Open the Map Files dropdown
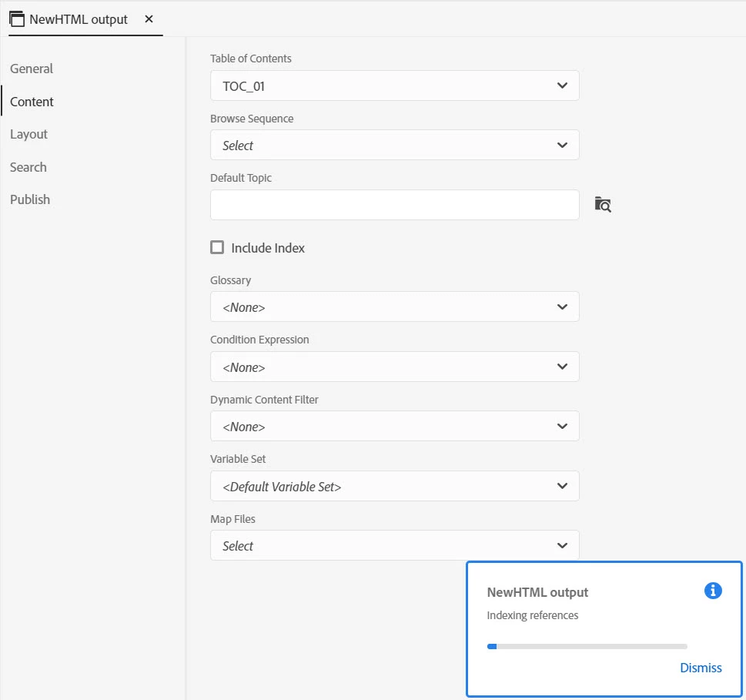The width and height of the screenshot is (746, 700). pyautogui.click(x=394, y=546)
